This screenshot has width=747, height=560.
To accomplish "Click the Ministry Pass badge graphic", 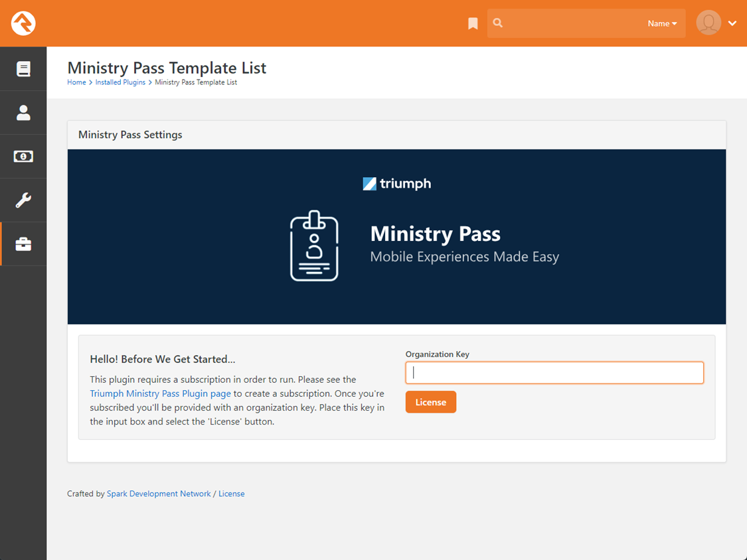I will 315,245.
